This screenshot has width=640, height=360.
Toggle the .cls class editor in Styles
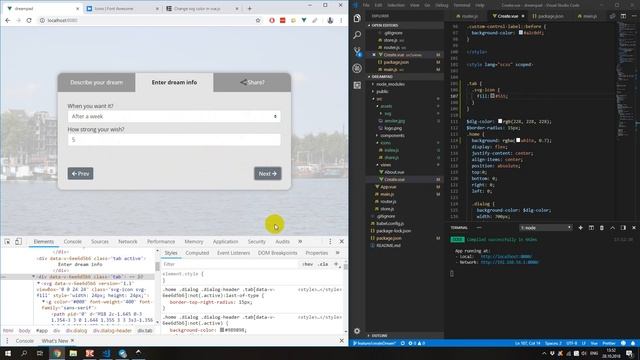click(x=323, y=264)
